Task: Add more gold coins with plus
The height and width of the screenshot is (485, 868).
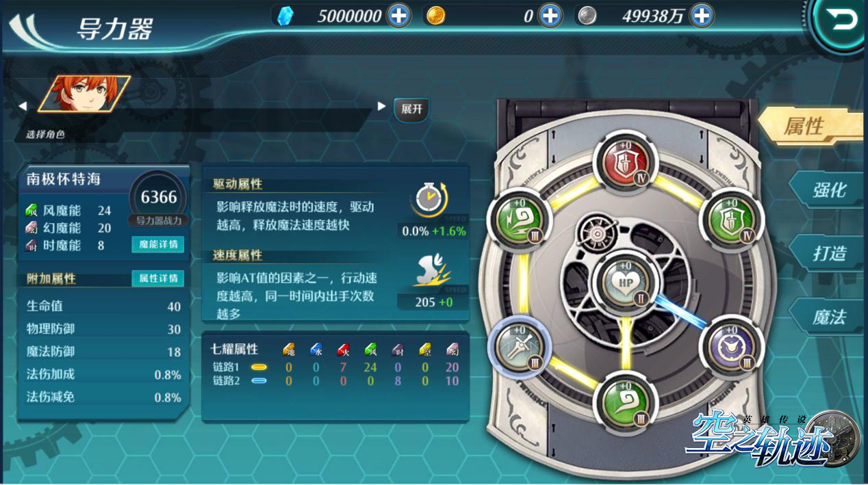Action: [550, 15]
